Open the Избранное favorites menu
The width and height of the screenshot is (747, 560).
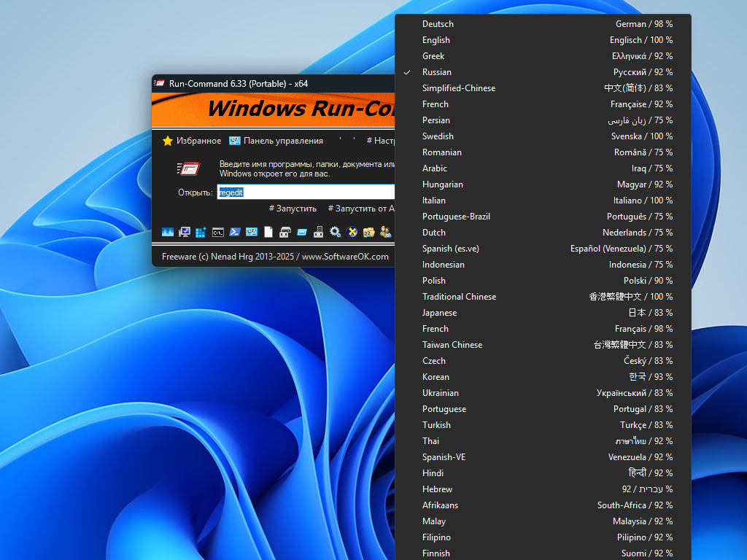point(192,141)
